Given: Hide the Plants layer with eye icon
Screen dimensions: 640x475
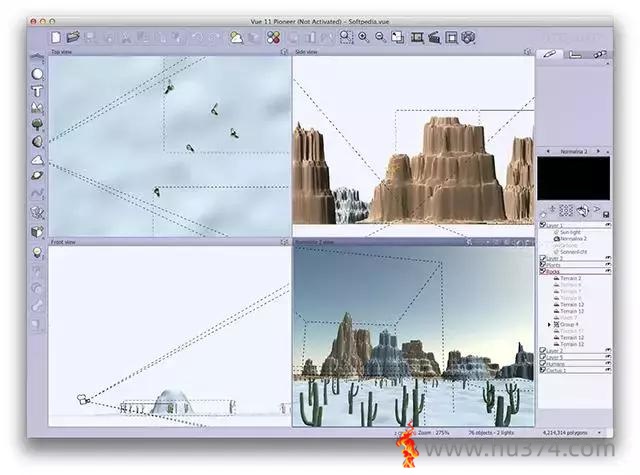Looking at the screenshot, I should [608, 264].
